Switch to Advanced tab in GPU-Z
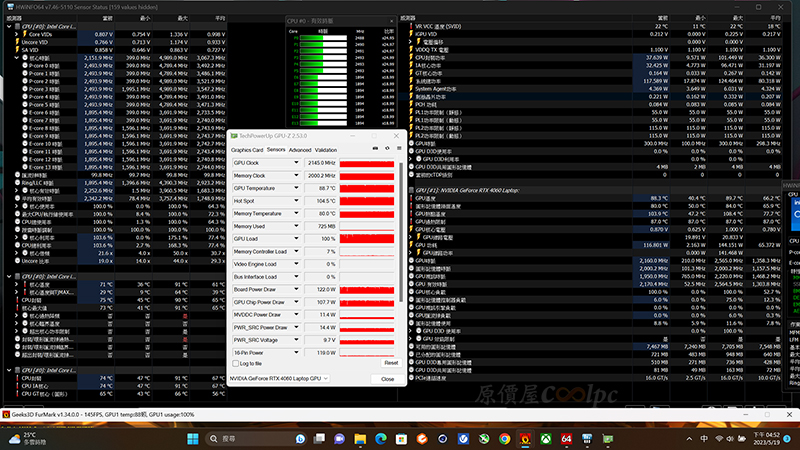Image resolution: width=800 pixels, height=450 pixels. 300,150
